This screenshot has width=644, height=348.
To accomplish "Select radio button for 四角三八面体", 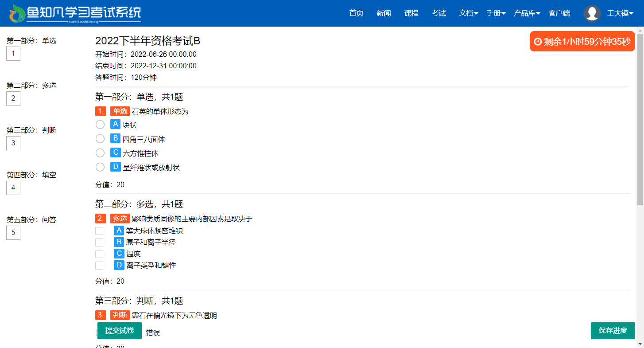I will point(100,139).
